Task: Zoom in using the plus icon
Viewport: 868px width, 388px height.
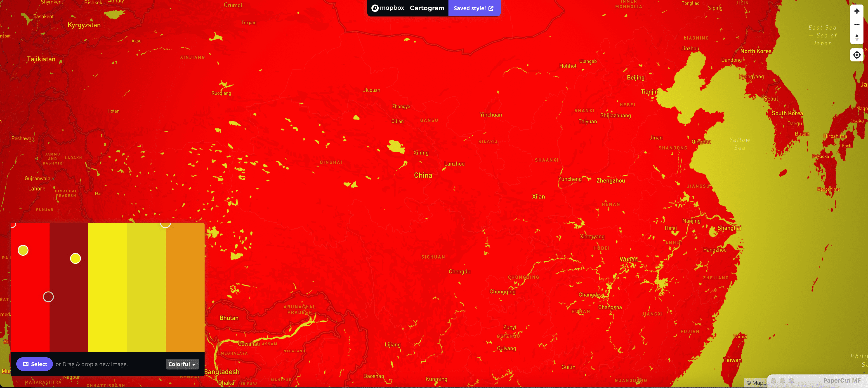Action: [857, 11]
